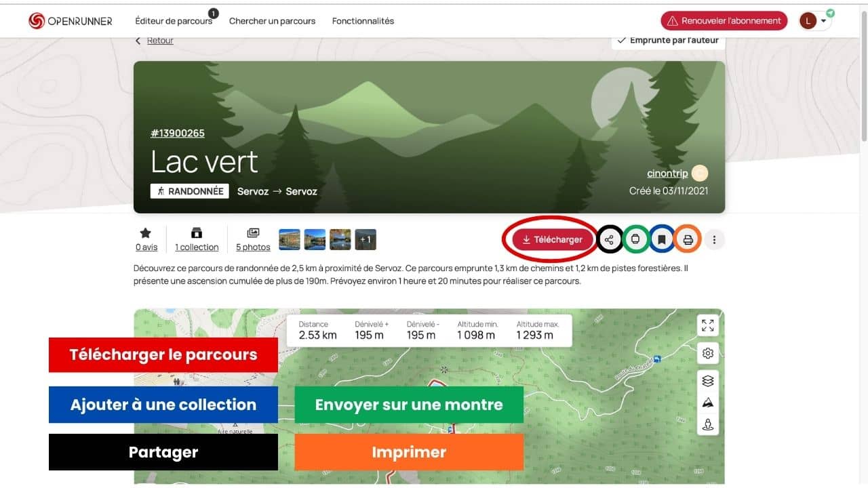Open the map settings gear
Image resolution: width=868 pixels, height=488 pixels.
(708, 353)
